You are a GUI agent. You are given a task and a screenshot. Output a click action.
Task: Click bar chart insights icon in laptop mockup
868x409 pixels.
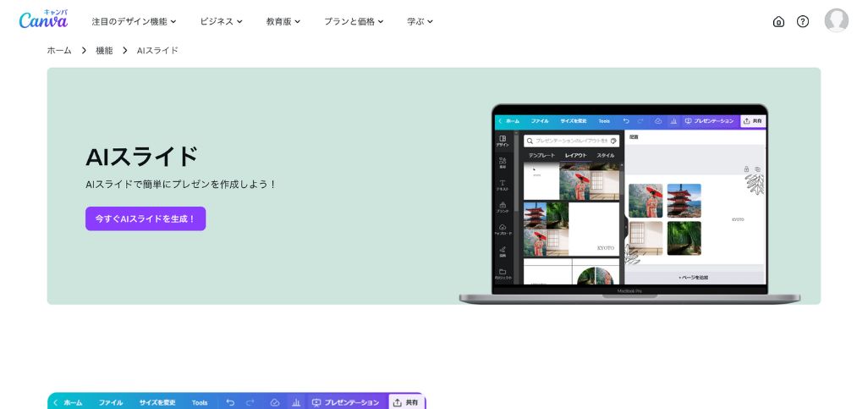[673, 121]
